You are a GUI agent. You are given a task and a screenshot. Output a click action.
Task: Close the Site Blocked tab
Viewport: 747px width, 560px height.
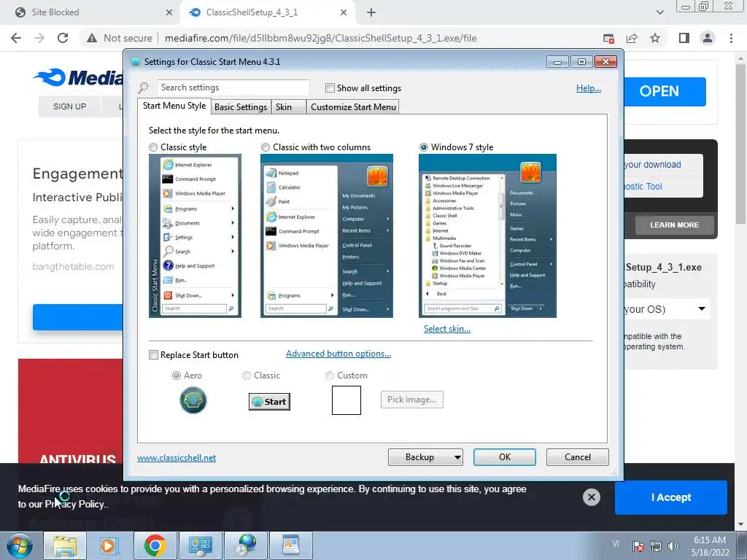169,12
